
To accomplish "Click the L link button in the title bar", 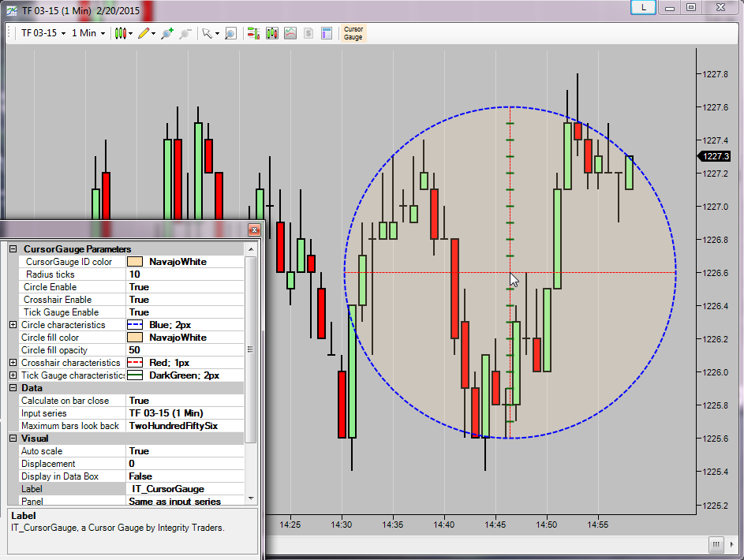I will click(644, 7).
